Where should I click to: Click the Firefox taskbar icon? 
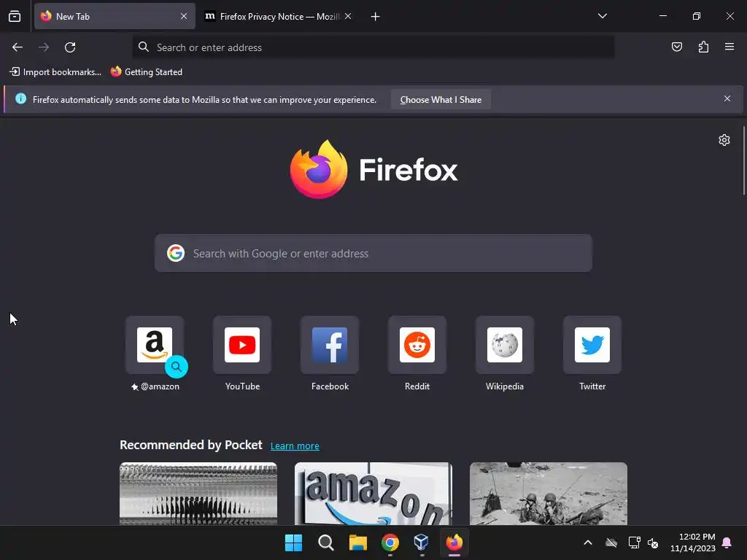(454, 542)
